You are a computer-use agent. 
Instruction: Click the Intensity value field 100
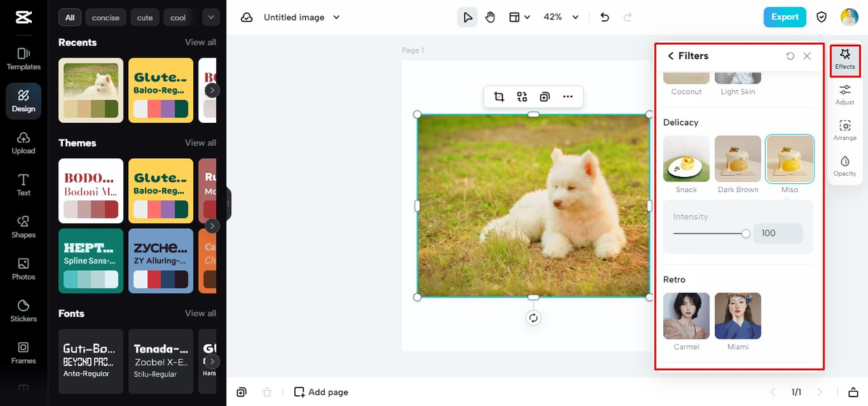tap(778, 234)
